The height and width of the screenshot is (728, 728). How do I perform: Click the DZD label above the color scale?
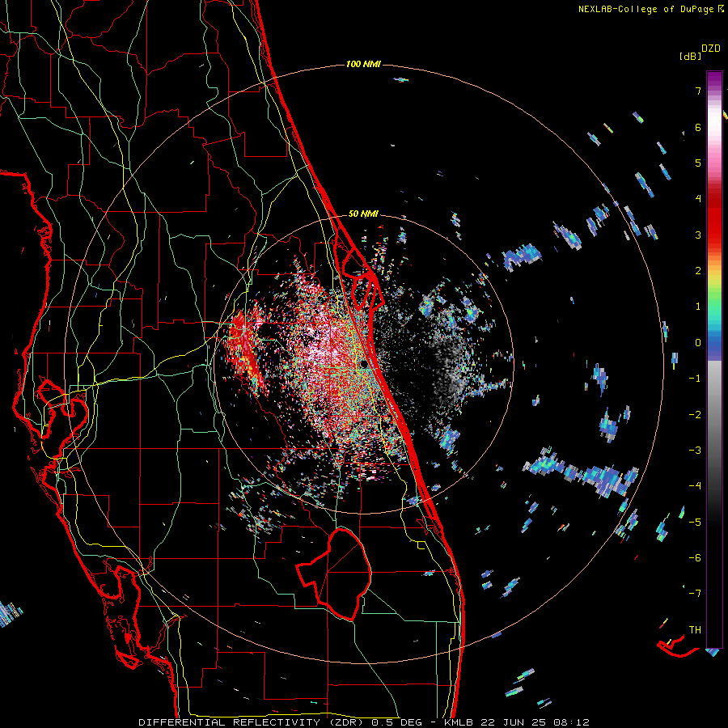711,49
